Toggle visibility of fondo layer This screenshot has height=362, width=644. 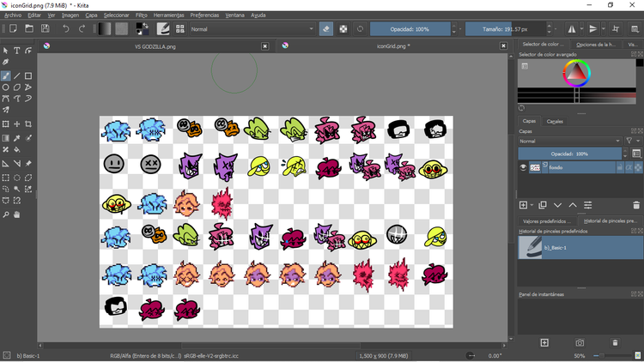coord(523,167)
